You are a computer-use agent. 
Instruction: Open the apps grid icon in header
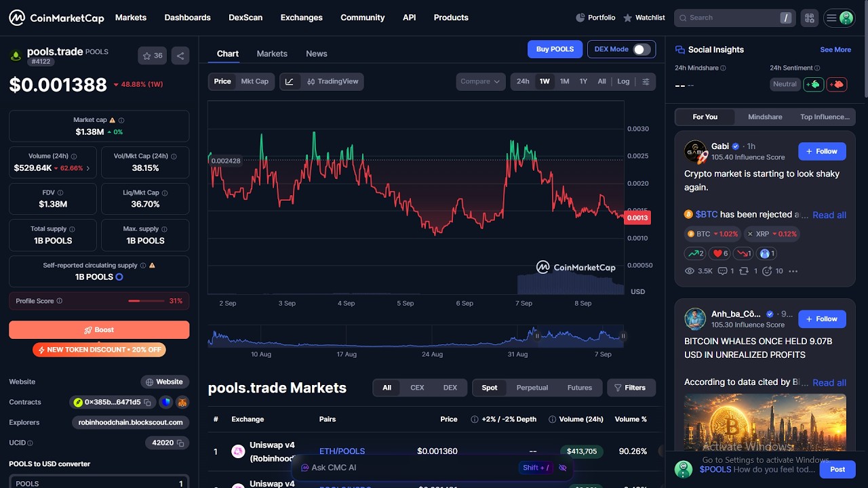tap(809, 18)
